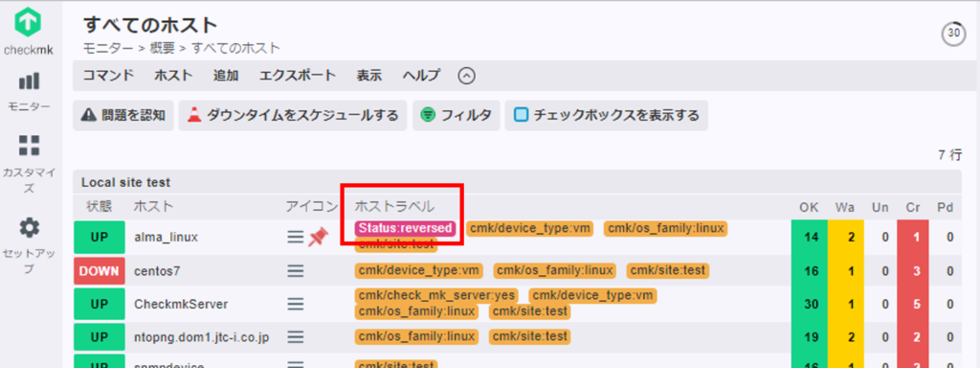Open the コマンド menu
The height and width of the screenshot is (368, 980).
click(108, 76)
